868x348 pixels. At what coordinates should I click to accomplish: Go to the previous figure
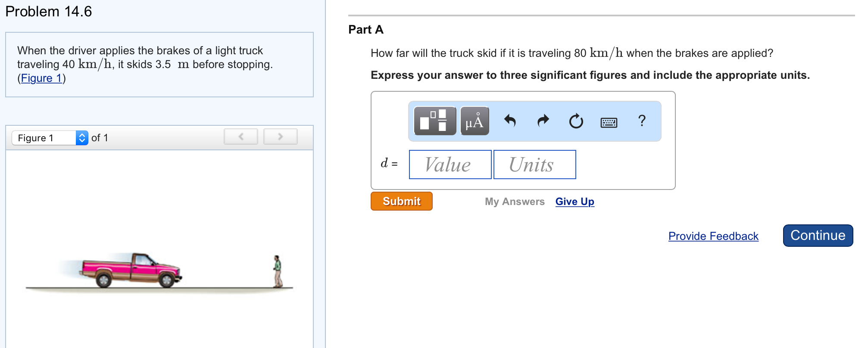[241, 137]
